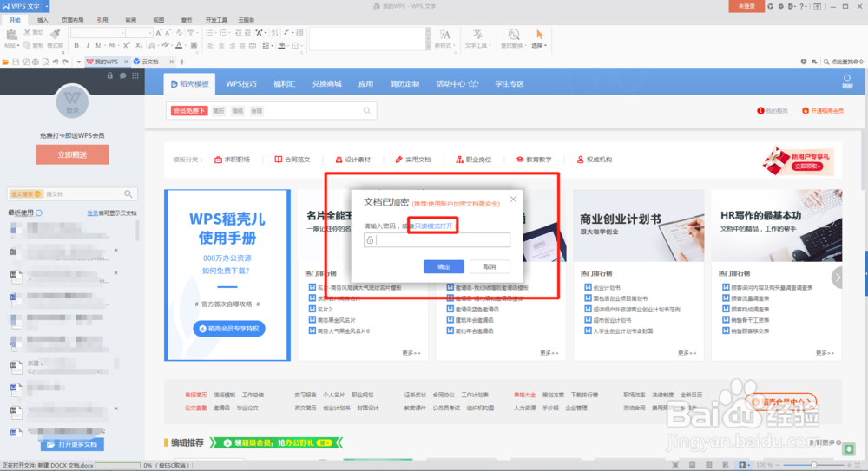Open the 插入 ribbon tab
The height and width of the screenshot is (471, 868).
[43, 20]
